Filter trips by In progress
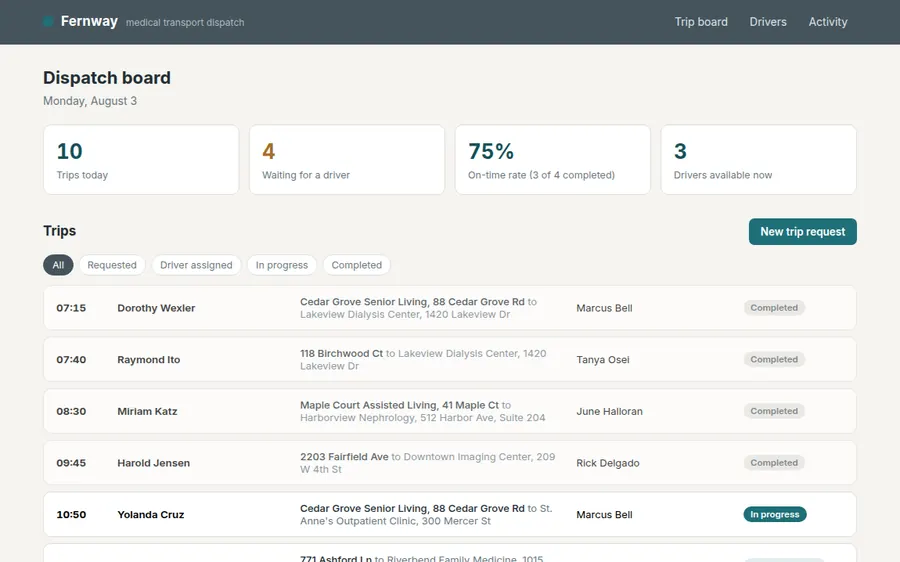The height and width of the screenshot is (562, 900). click(x=282, y=265)
